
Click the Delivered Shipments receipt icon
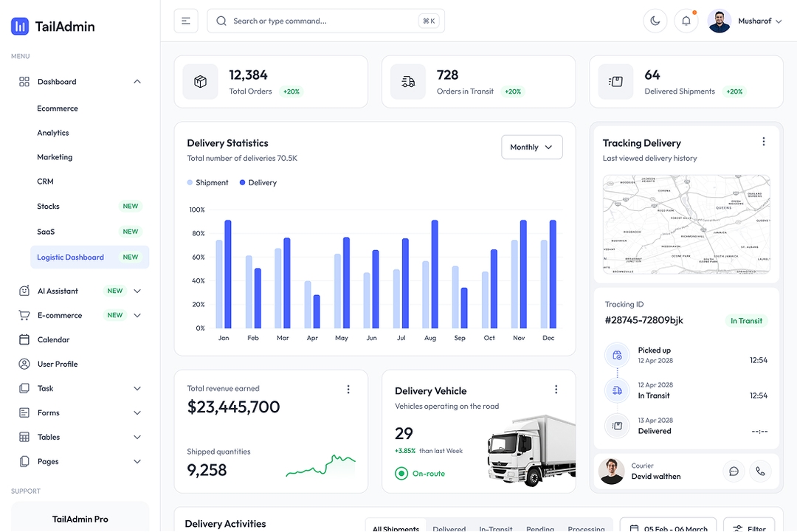(x=615, y=81)
